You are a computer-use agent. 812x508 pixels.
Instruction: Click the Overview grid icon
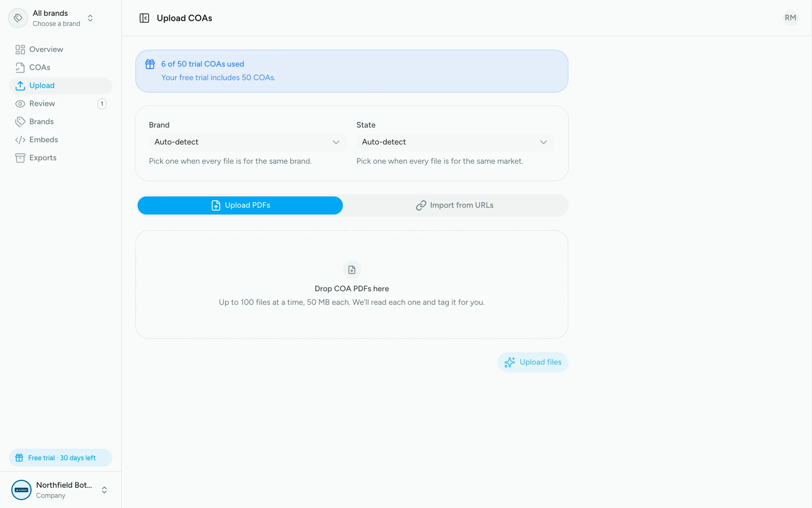pyautogui.click(x=20, y=50)
